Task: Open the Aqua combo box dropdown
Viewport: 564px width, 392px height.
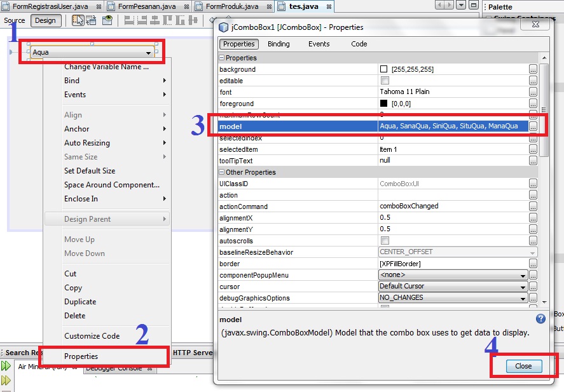Action: pos(148,52)
